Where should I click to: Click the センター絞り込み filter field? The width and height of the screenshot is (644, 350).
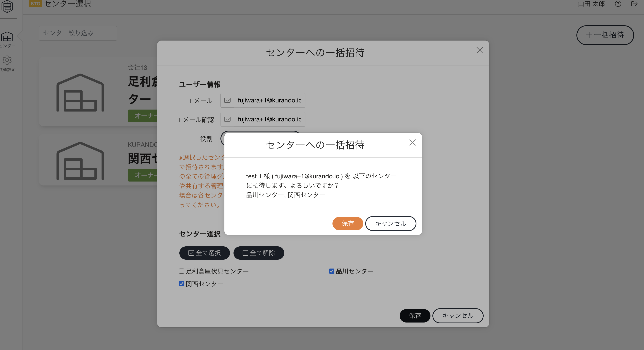(78, 33)
